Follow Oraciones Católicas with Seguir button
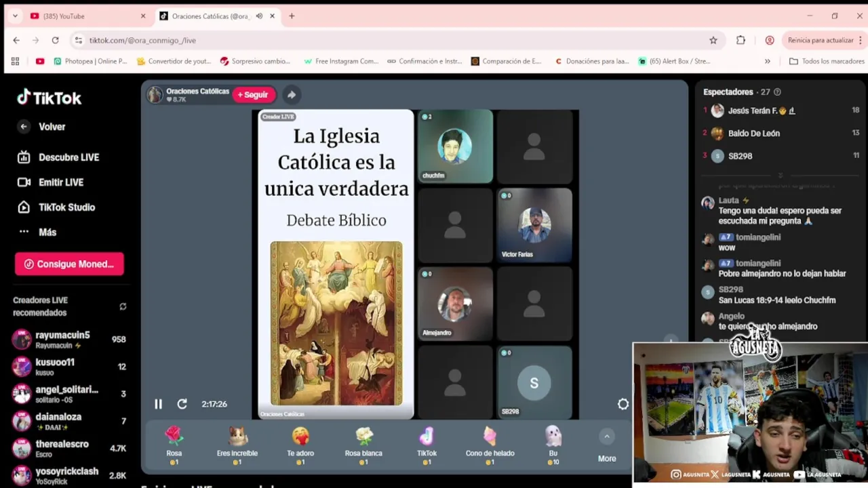 [253, 95]
